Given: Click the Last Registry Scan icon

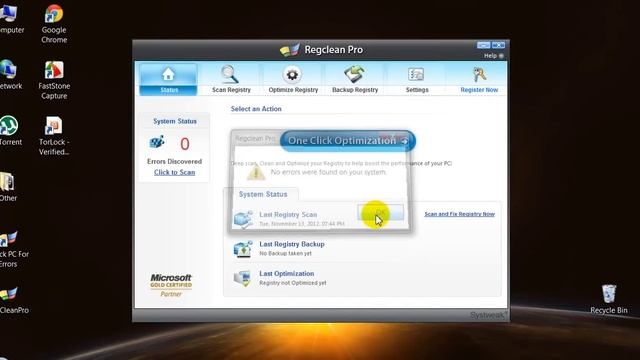Looking at the screenshot, I should (x=243, y=219).
